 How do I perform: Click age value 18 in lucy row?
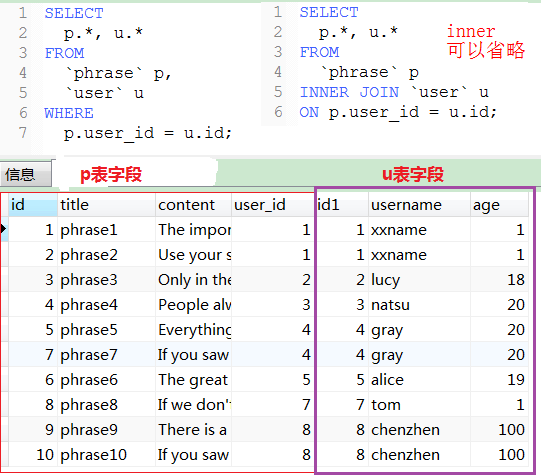[x=499, y=279]
